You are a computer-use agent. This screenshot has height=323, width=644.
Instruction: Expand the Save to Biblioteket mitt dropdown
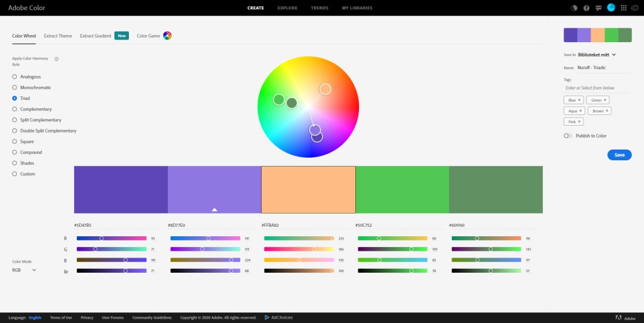[x=613, y=55]
